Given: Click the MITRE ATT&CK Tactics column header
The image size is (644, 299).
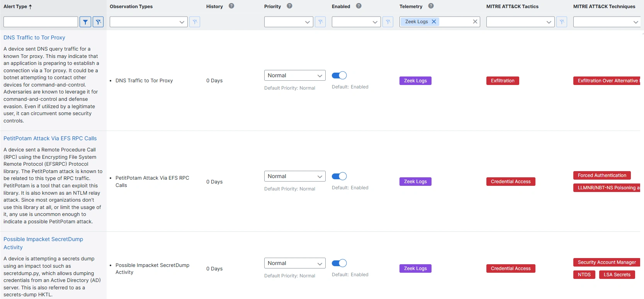Looking at the screenshot, I should (x=512, y=7).
